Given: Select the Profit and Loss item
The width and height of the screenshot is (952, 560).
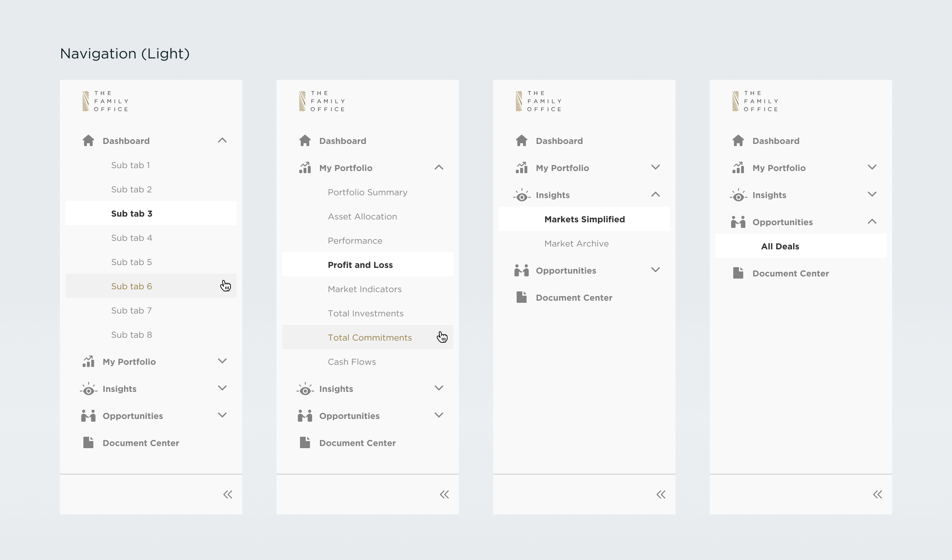Looking at the screenshot, I should click(x=360, y=265).
